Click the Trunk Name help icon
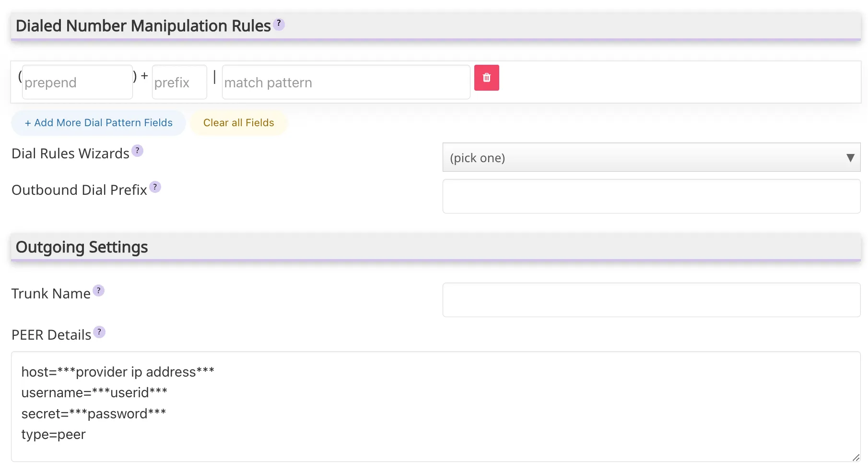Screen dimensions: 868x474 [x=98, y=290]
